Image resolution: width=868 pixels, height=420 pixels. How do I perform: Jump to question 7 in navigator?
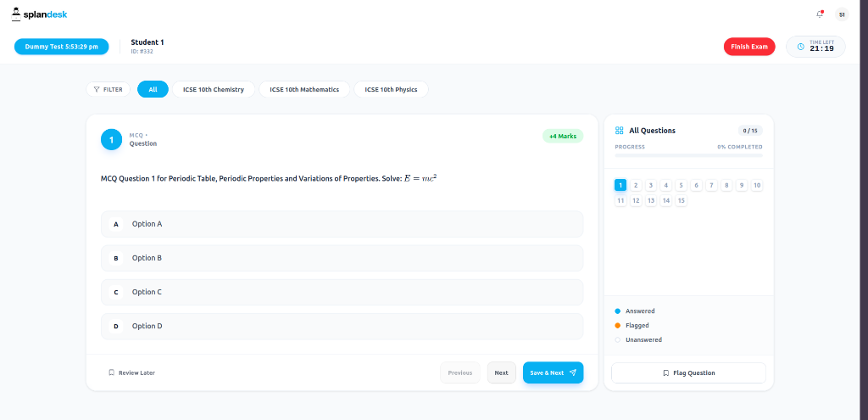click(x=711, y=185)
